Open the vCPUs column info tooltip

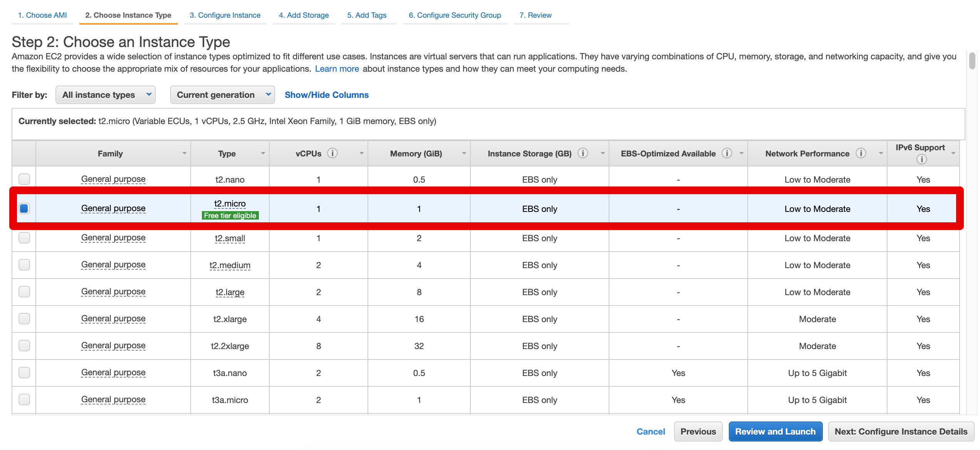(332, 153)
